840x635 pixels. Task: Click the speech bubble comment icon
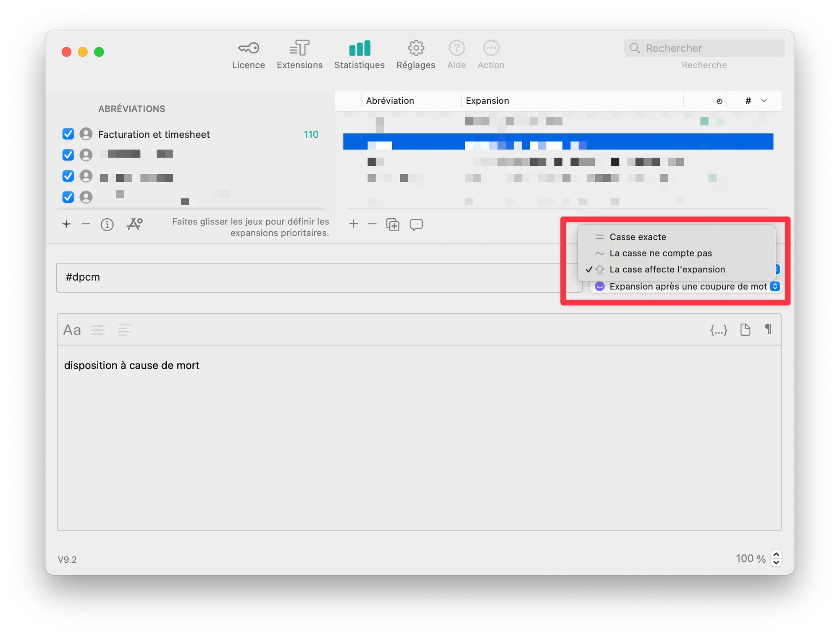(x=416, y=225)
